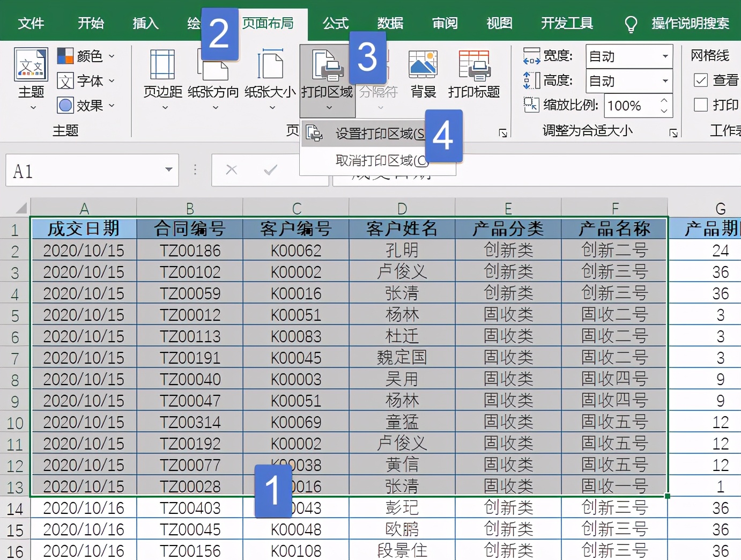Switch to the 数据 (Data) ribbon tab

(390, 23)
